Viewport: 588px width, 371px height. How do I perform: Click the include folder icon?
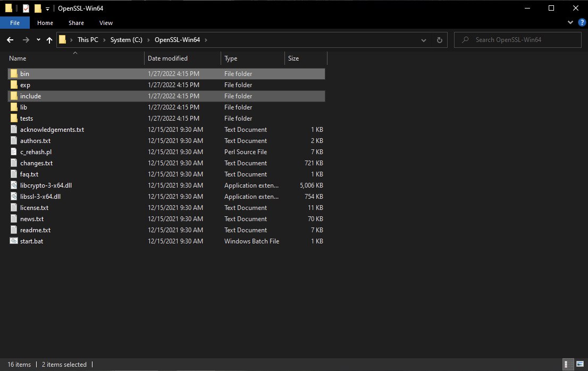(14, 96)
